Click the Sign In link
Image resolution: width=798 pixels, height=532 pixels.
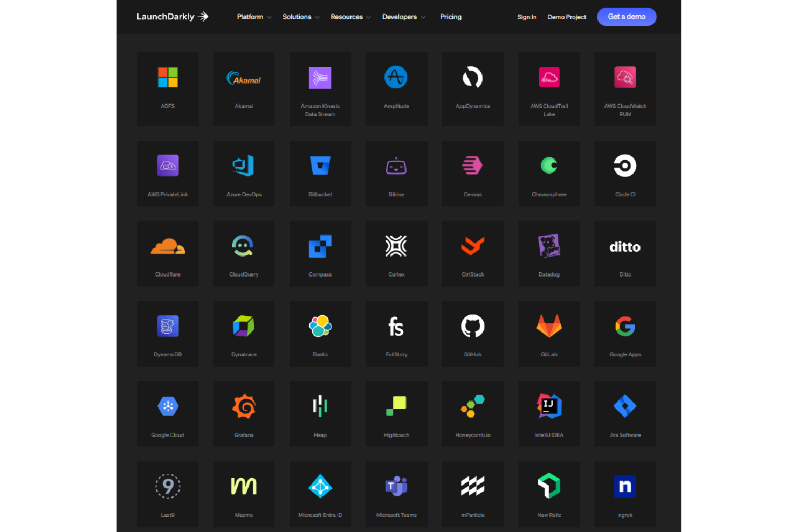click(527, 17)
